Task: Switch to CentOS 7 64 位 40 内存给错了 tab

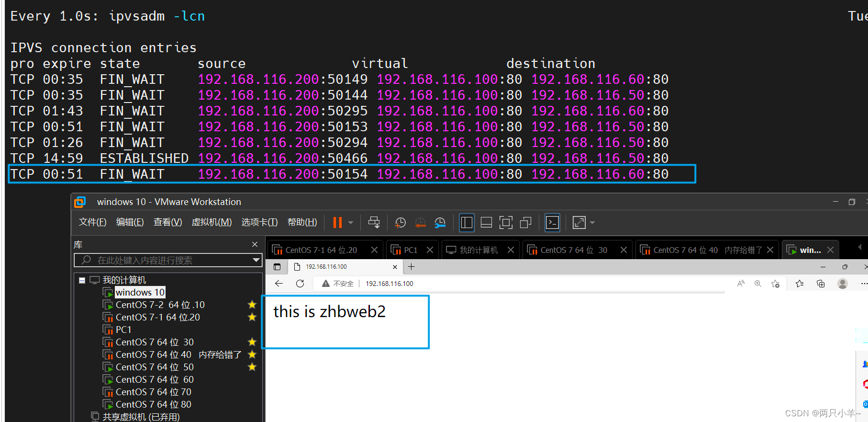Action: pos(707,250)
